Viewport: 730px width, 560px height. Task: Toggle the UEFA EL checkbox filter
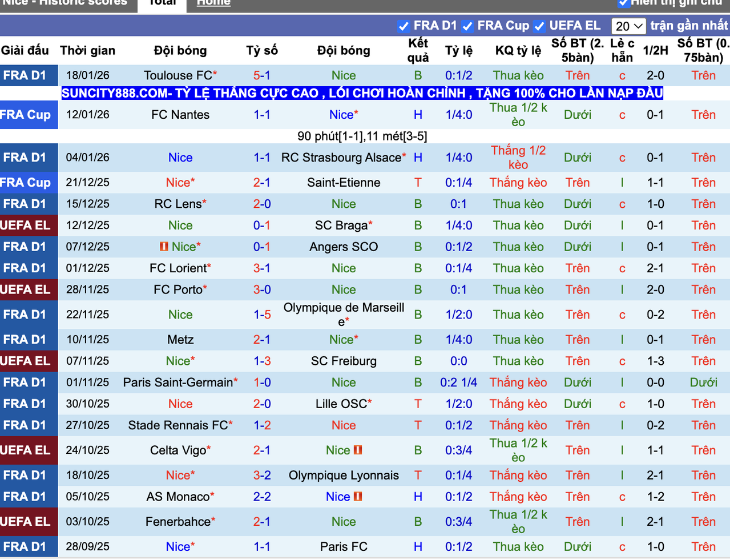tap(539, 26)
